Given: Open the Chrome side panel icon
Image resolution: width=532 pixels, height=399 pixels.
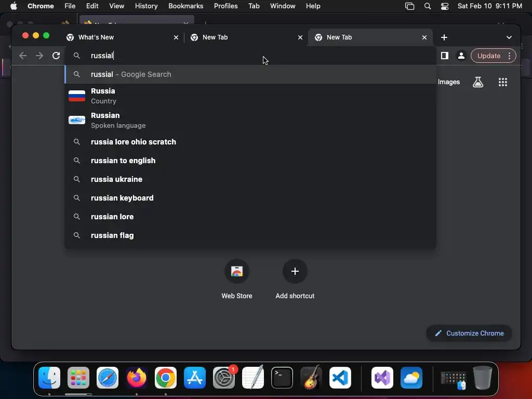Looking at the screenshot, I should click(x=445, y=56).
